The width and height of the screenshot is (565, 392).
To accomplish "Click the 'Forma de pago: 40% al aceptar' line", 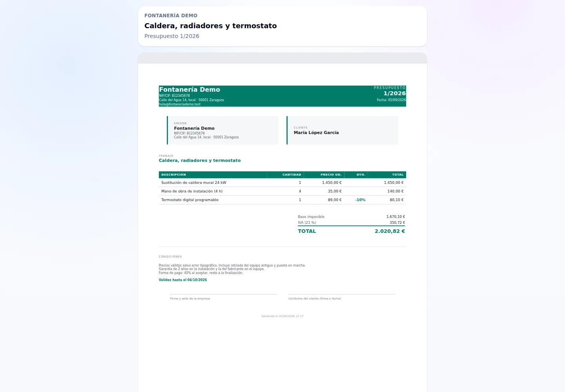I will (x=201, y=273).
